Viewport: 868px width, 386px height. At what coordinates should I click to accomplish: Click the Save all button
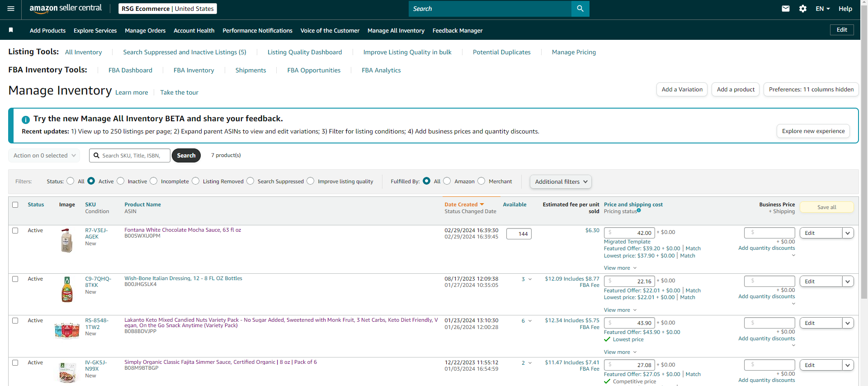[x=827, y=207]
